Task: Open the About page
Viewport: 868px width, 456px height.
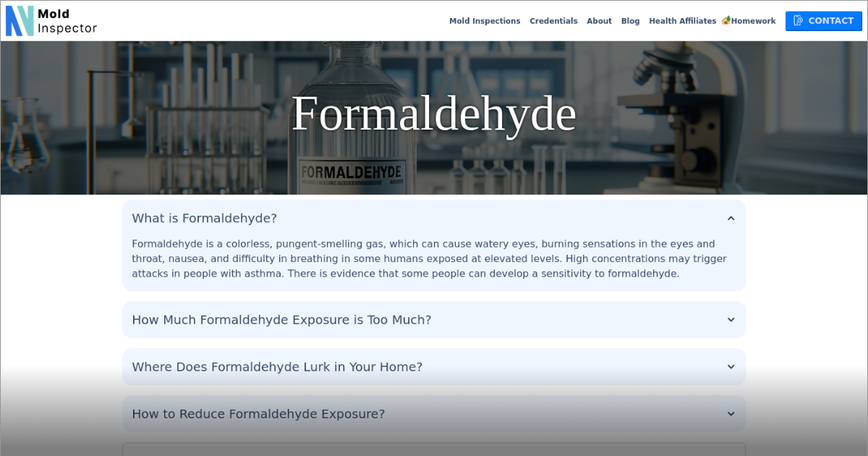Action: tap(599, 21)
